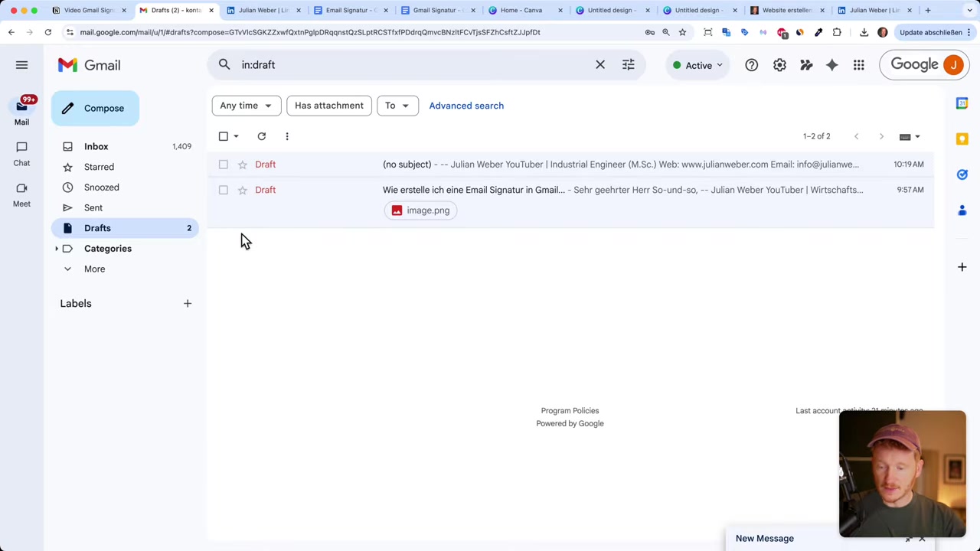This screenshot has width=980, height=551.
Task: Click the Compose button
Action: (95, 108)
